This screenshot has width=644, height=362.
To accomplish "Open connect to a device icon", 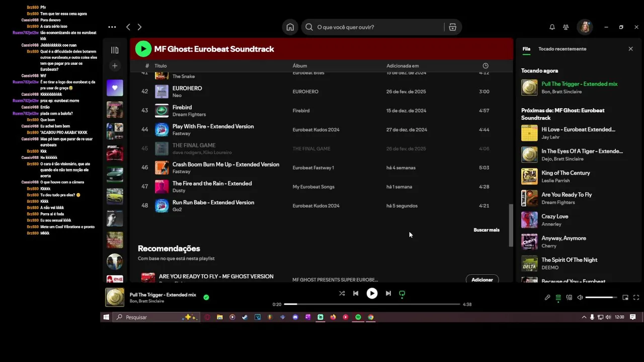I will (x=569, y=297).
